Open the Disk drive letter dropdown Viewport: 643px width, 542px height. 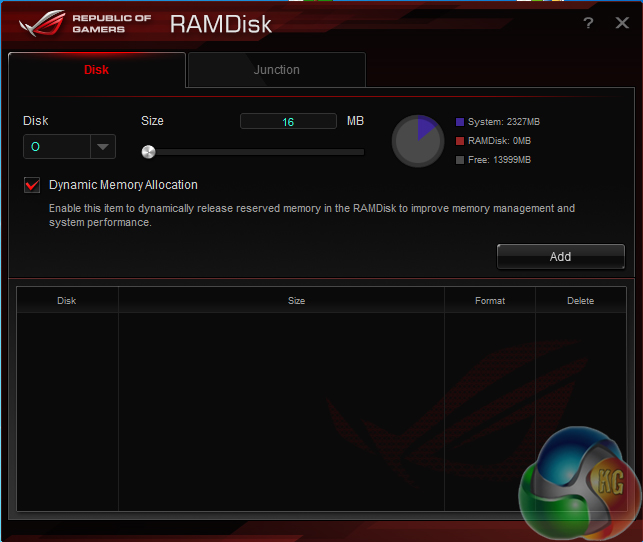(69, 146)
